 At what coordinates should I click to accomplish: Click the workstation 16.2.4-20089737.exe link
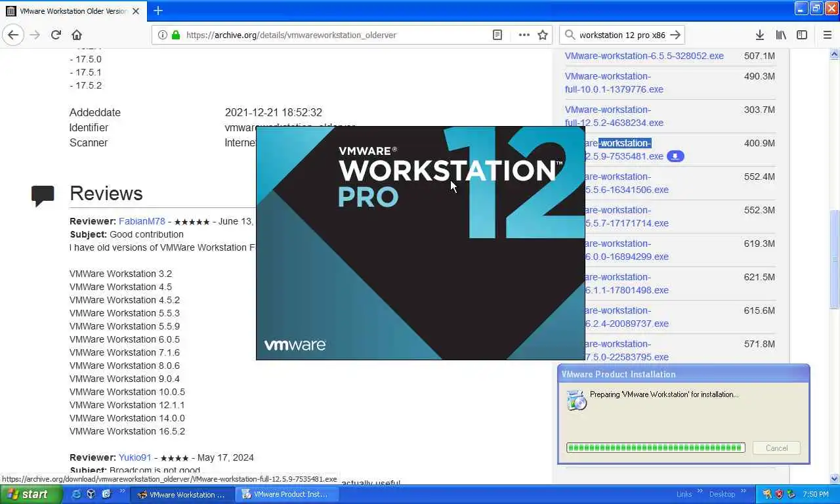pos(627,317)
